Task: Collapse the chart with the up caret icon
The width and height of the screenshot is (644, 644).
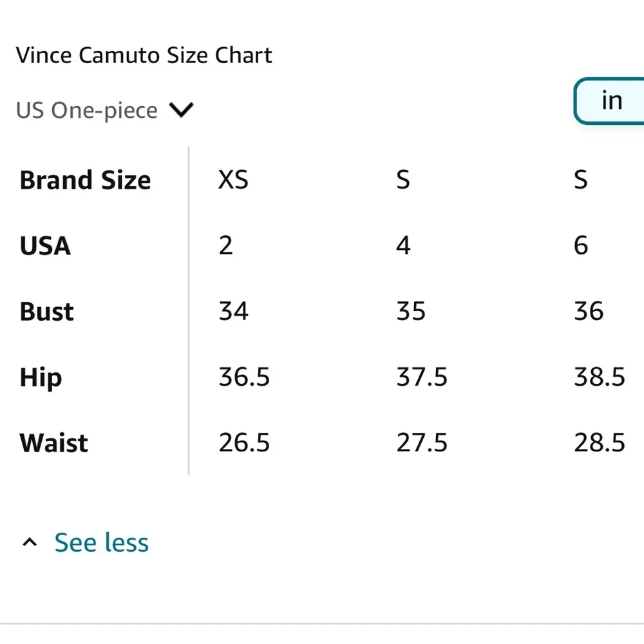Action: (x=30, y=543)
